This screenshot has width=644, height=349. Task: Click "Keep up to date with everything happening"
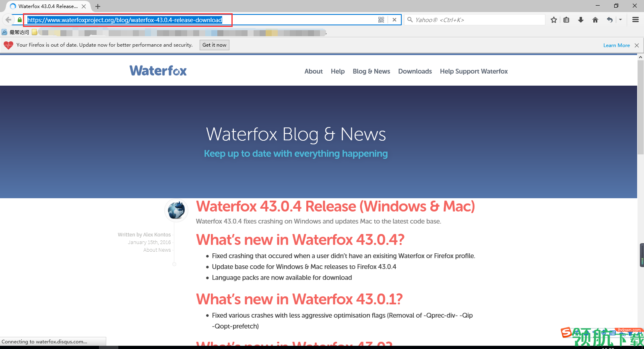pos(296,154)
